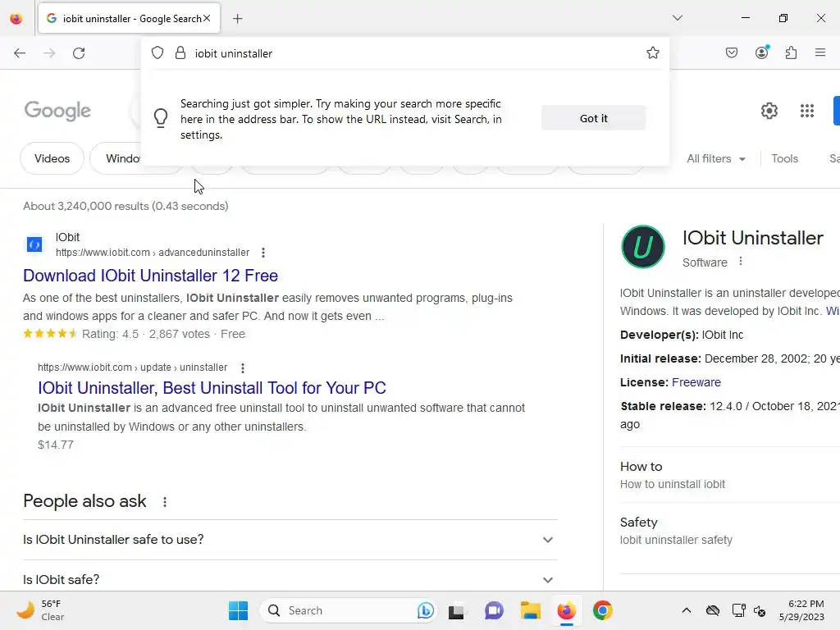The height and width of the screenshot is (630, 840).
Task: Open the All filters dropdown
Action: click(716, 158)
